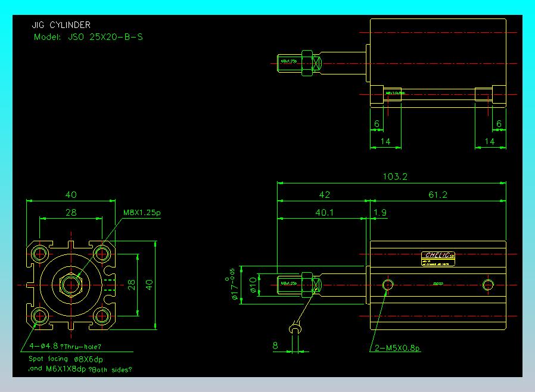Viewport: 535px width, 392px height.
Task: Select the M8X1.25p thread callout in the end view
Action: (x=142, y=213)
